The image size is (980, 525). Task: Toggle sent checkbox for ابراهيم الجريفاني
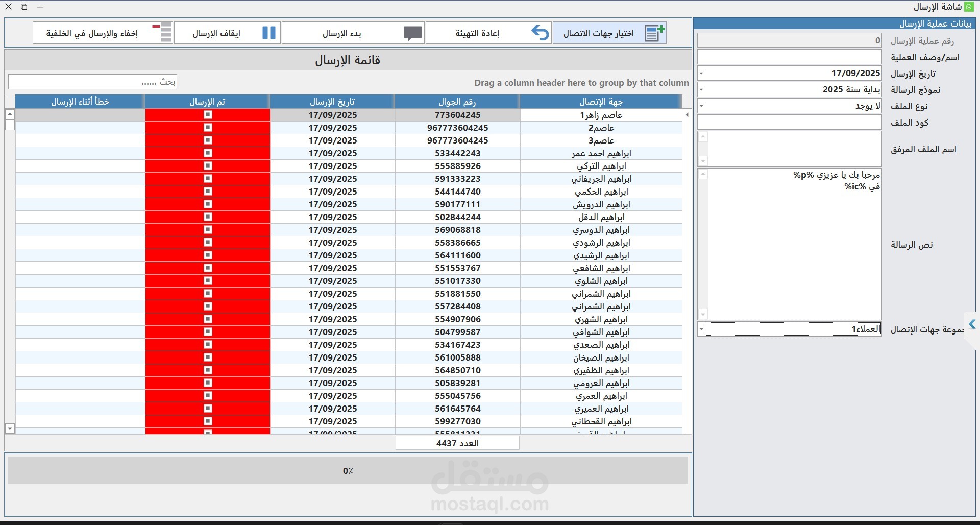coord(208,179)
